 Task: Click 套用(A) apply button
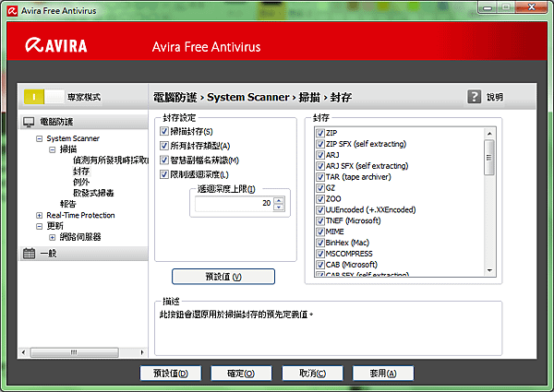(383, 374)
